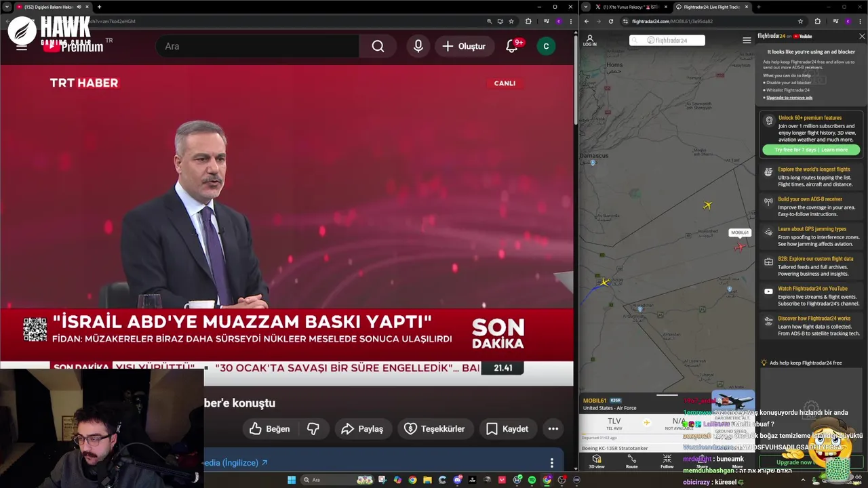Open YouTube notifications bell
Viewport: 868px width, 488px height.
512,46
